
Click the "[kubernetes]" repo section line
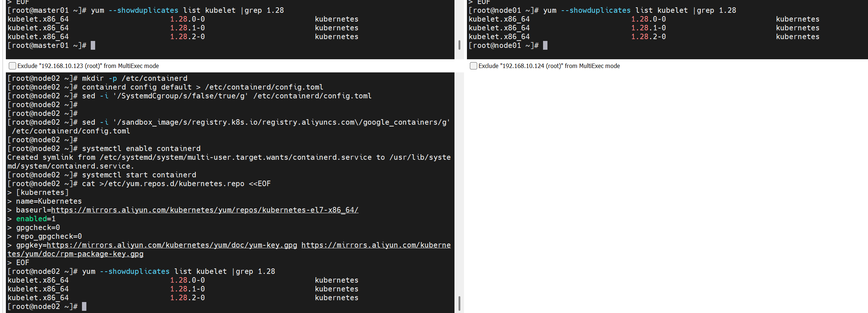click(42, 192)
